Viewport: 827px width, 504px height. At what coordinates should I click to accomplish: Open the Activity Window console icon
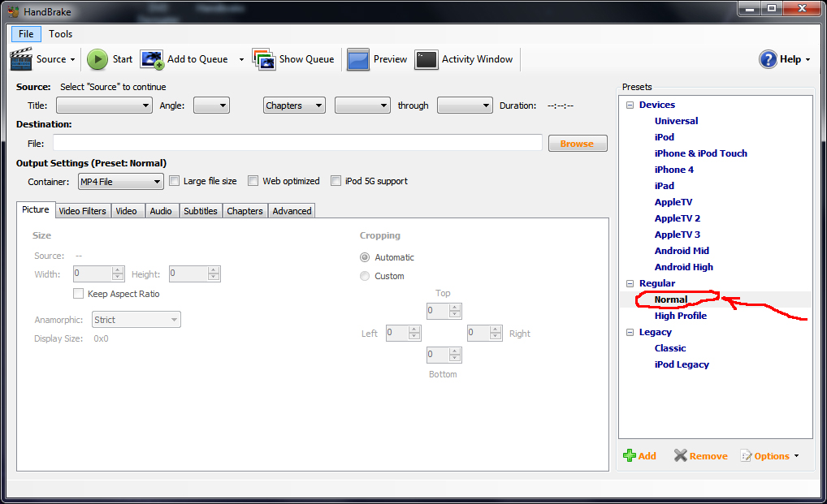426,59
